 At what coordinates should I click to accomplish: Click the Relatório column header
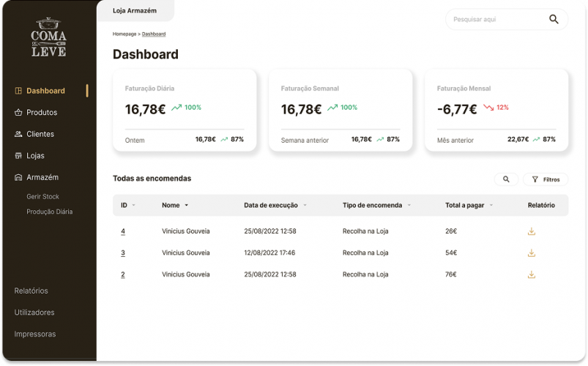pyautogui.click(x=541, y=206)
